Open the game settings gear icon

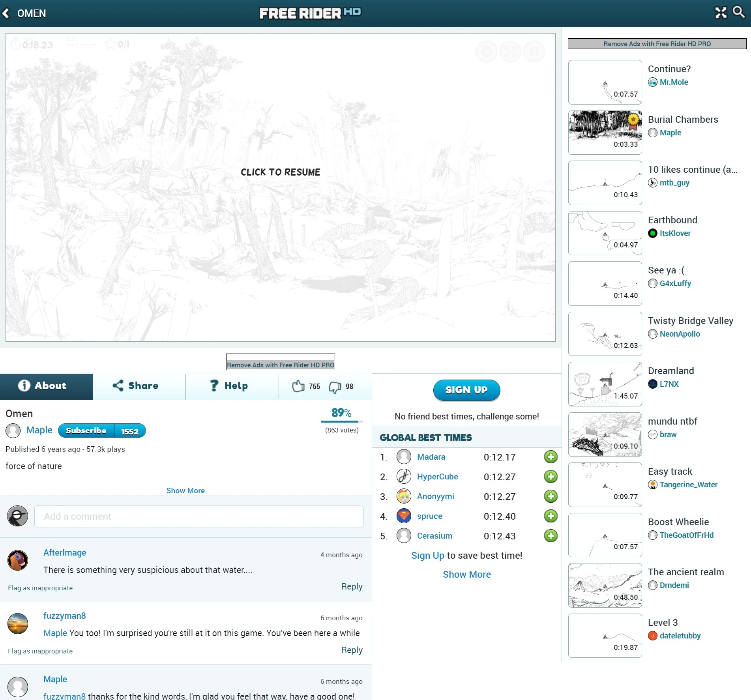(487, 52)
